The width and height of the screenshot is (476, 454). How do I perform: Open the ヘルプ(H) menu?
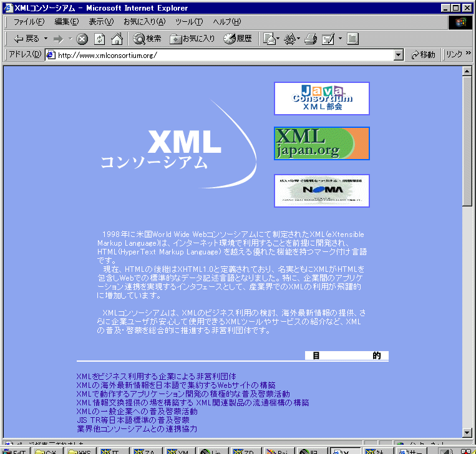coord(226,22)
